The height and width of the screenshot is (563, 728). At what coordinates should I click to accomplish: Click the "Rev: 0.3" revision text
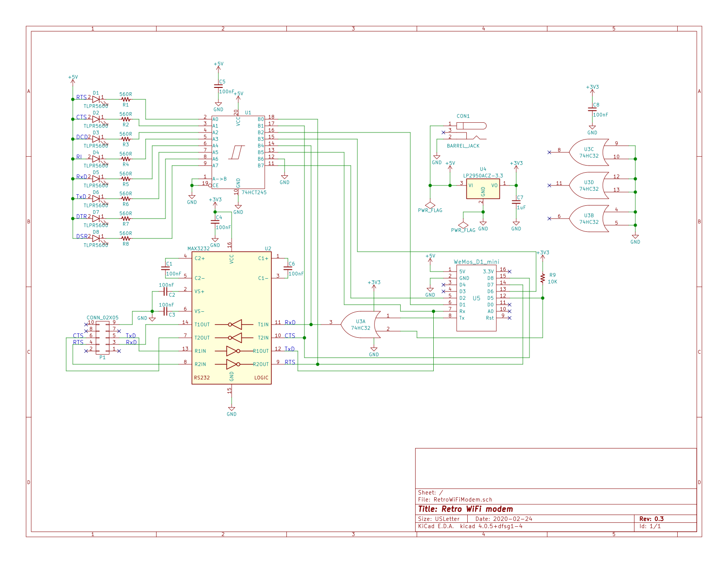pos(651,519)
